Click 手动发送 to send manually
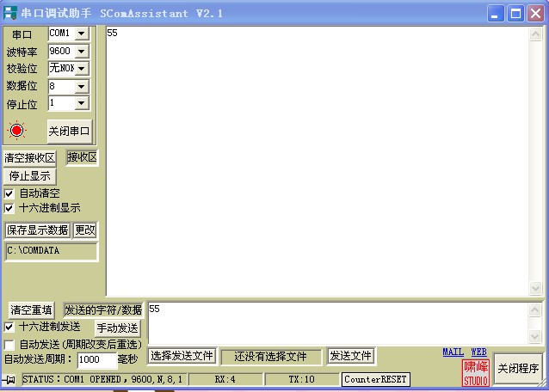This screenshot has width=549, height=392. pyautogui.click(x=117, y=328)
